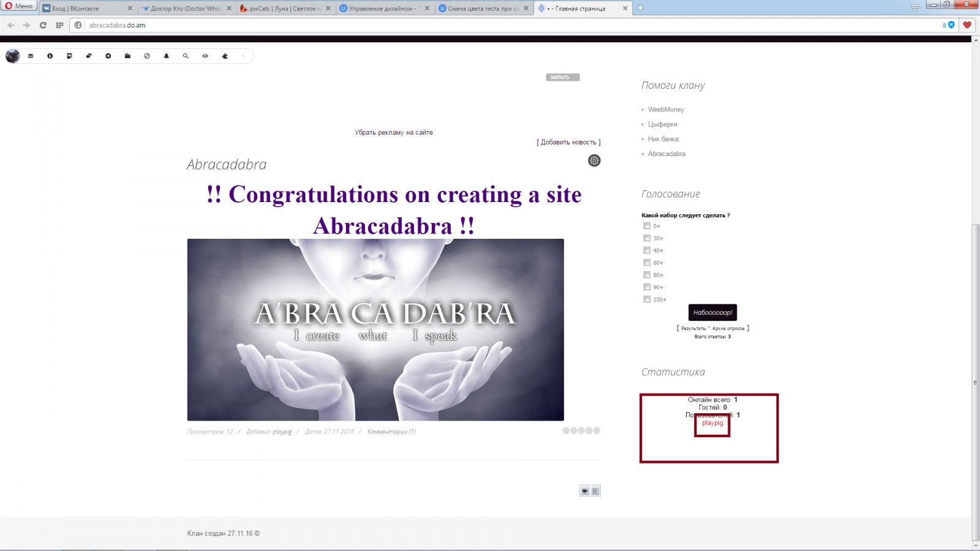This screenshot has height=551, width=980.
Task: Reload the page with the refresh icon
Action: 43,25
